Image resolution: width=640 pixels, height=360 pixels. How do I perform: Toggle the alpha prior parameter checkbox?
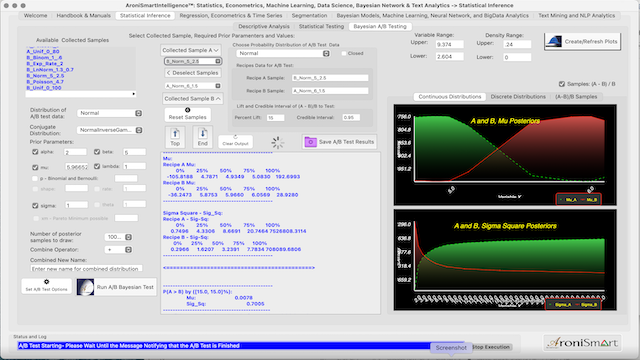click(35, 152)
